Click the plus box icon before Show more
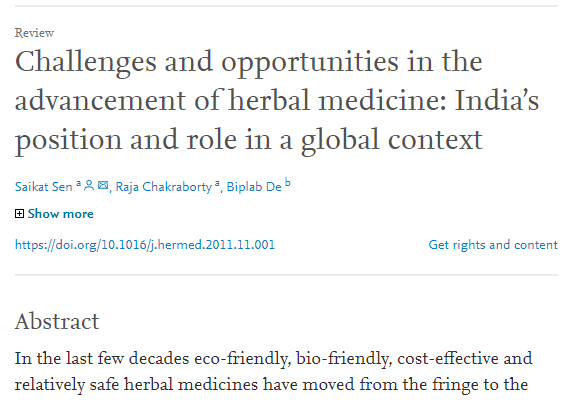The width and height of the screenshot is (578, 402). point(19,213)
